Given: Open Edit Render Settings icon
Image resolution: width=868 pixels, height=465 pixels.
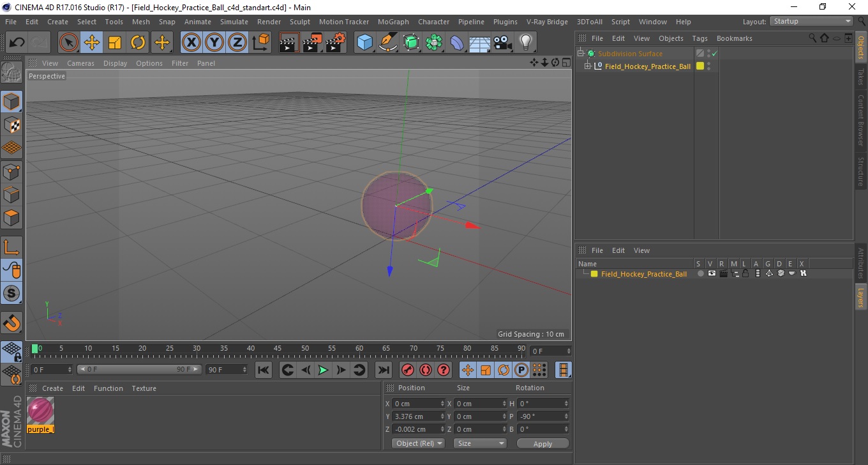Looking at the screenshot, I should point(336,43).
